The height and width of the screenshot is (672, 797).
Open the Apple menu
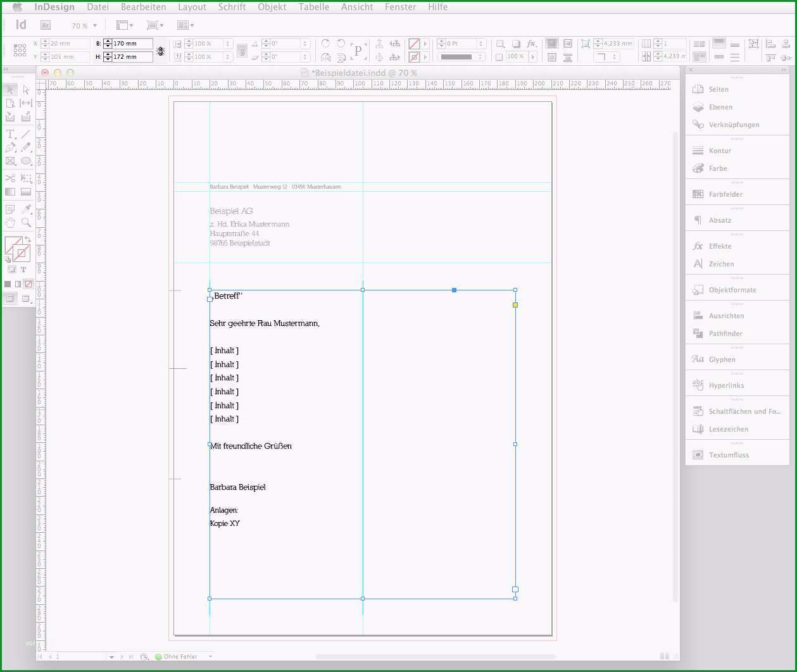pyautogui.click(x=16, y=7)
